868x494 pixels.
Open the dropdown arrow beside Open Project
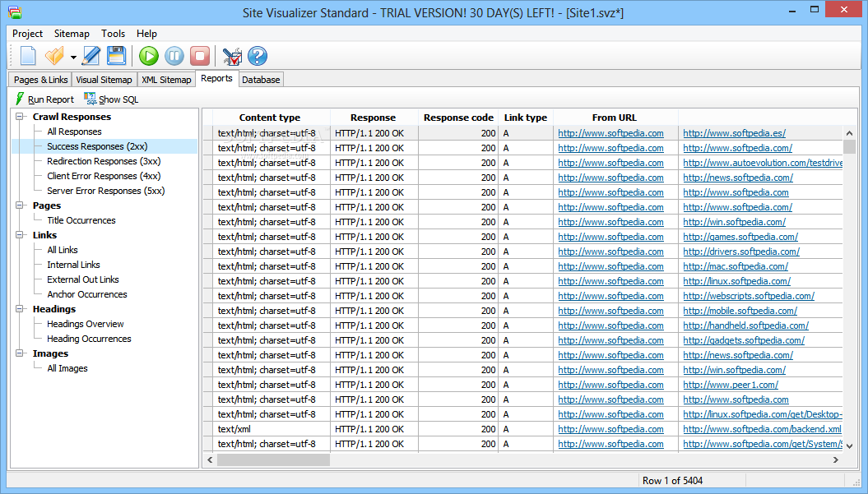point(73,57)
